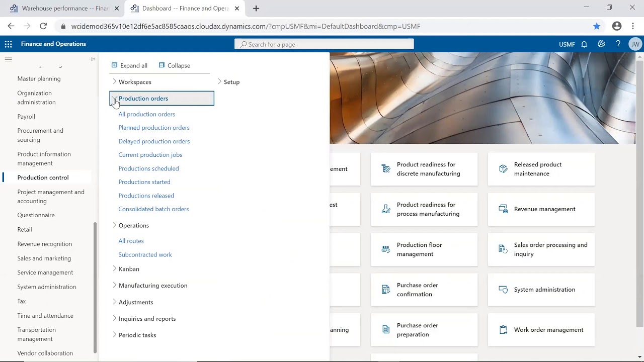Expand Inquiries and reports section
Screen dimensions: 644x362
click(x=114, y=318)
